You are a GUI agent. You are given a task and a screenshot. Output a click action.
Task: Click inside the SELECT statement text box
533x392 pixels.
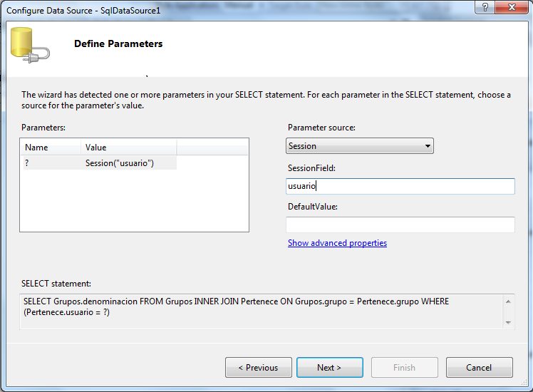[x=261, y=311]
